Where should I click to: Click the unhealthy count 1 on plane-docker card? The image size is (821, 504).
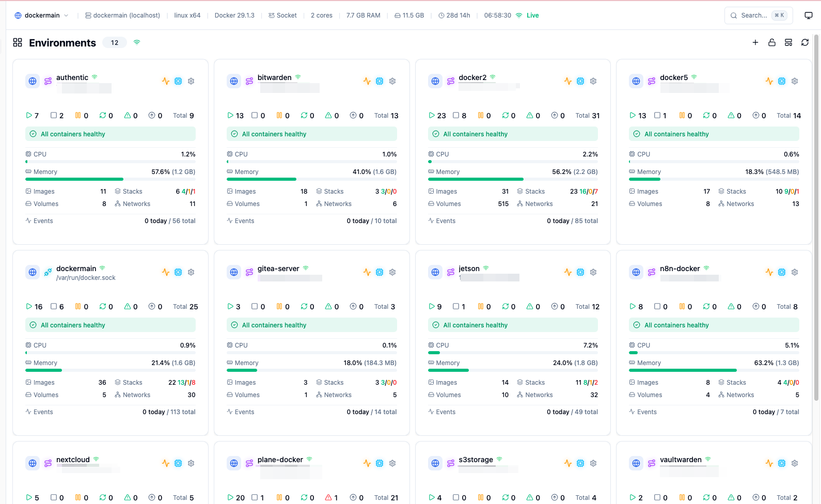[x=331, y=498]
